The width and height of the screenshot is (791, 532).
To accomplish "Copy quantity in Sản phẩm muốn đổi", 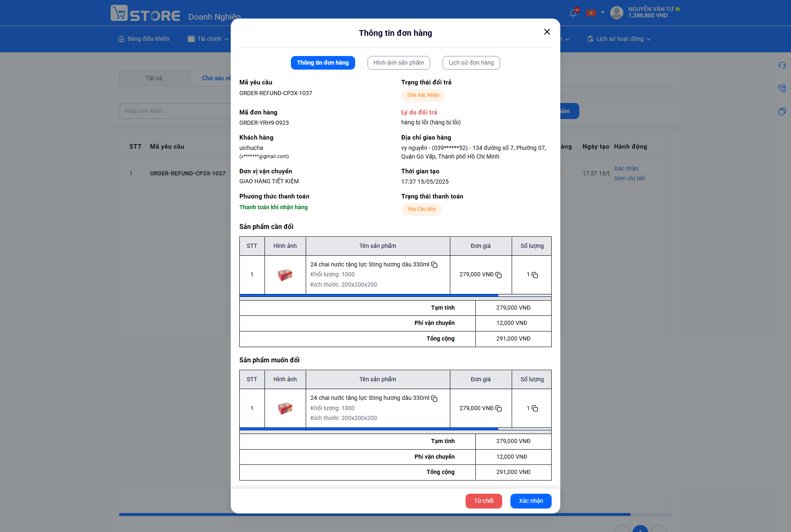I will point(535,408).
